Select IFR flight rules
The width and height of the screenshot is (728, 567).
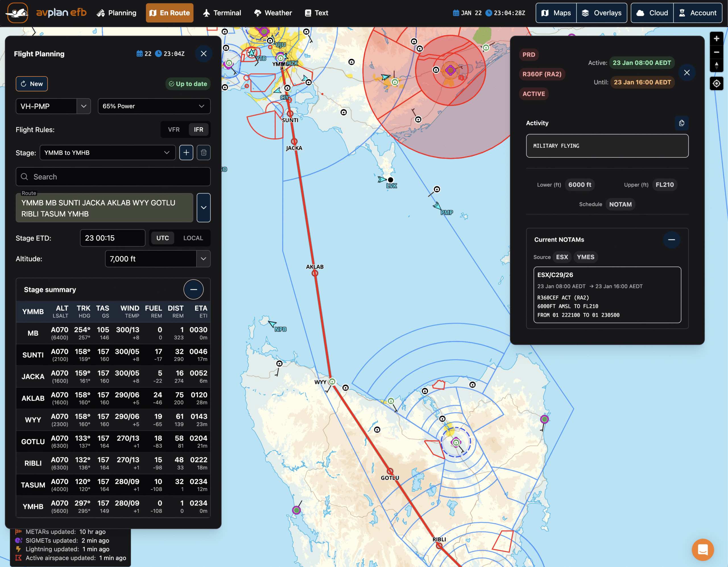pyautogui.click(x=198, y=130)
